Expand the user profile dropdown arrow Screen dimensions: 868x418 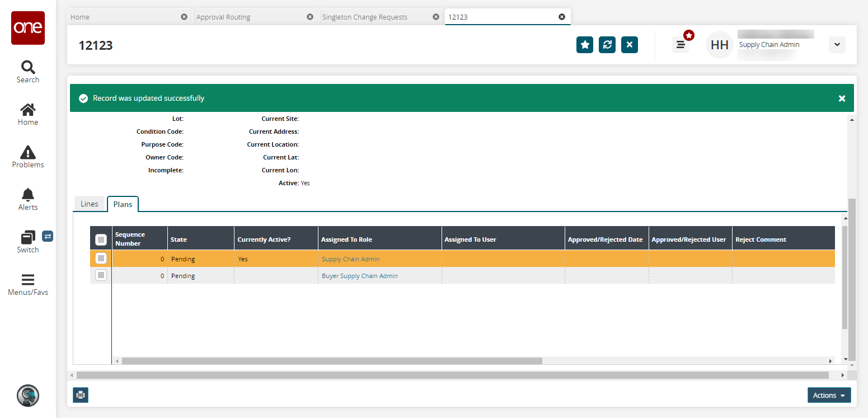[837, 45]
